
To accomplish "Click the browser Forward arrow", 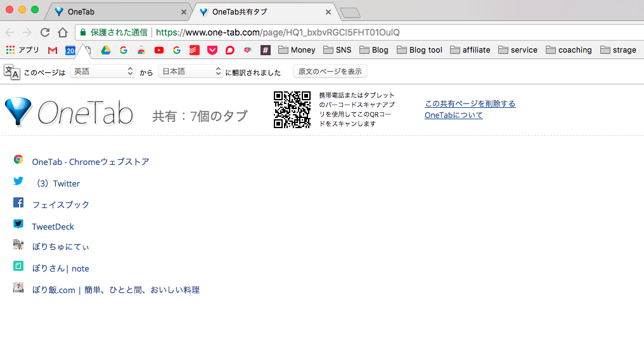I will 27,32.
